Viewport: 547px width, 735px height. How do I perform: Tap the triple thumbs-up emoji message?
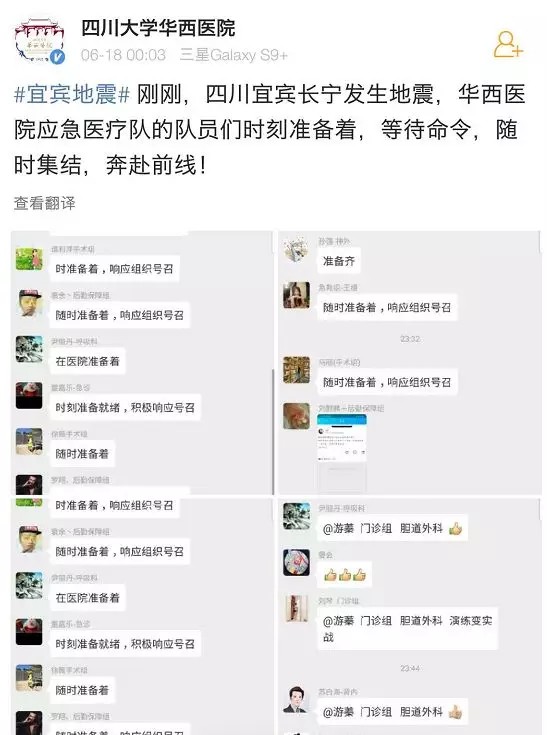click(345, 574)
